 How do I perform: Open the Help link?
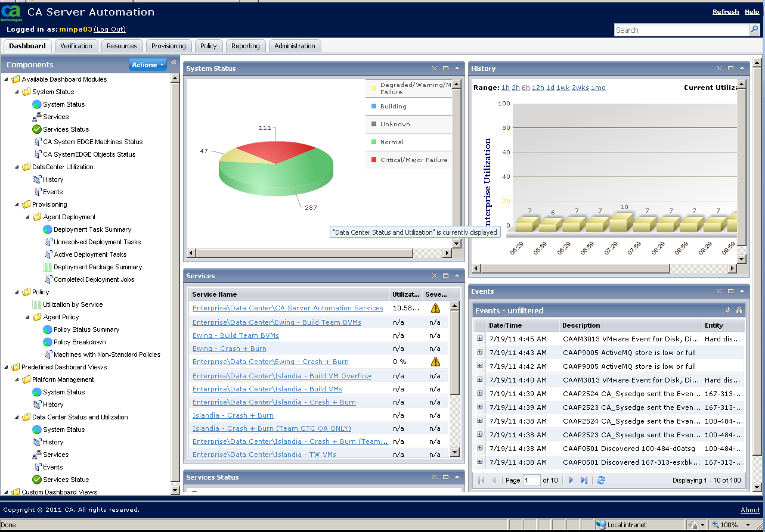(751, 12)
